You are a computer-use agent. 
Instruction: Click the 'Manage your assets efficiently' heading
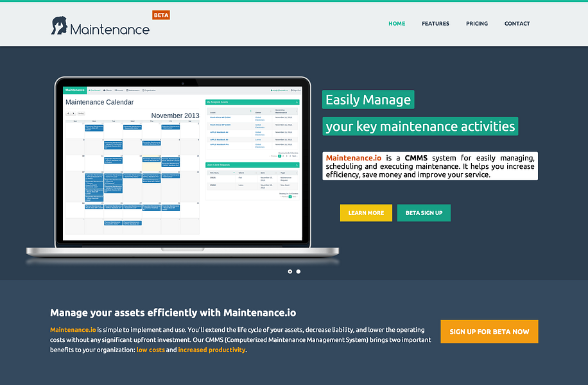pos(173,312)
